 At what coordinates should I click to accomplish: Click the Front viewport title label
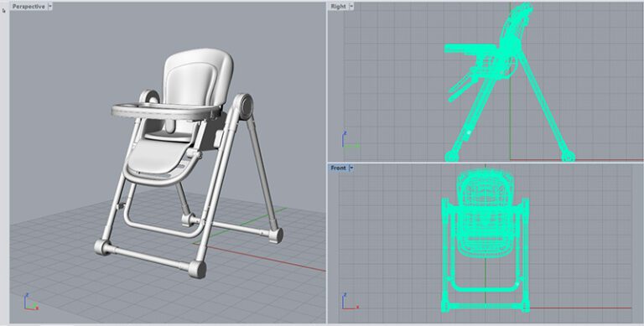coord(339,168)
